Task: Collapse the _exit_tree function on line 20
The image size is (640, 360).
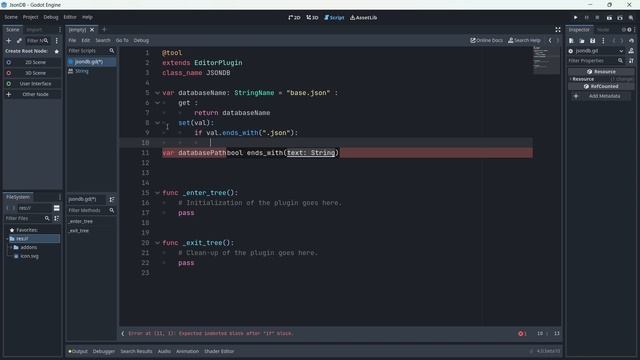Action: (157, 243)
